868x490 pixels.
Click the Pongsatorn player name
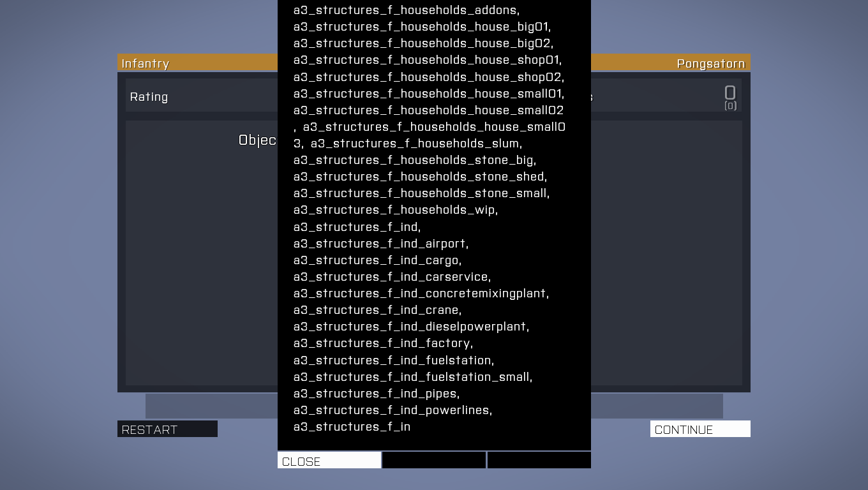[x=710, y=63]
